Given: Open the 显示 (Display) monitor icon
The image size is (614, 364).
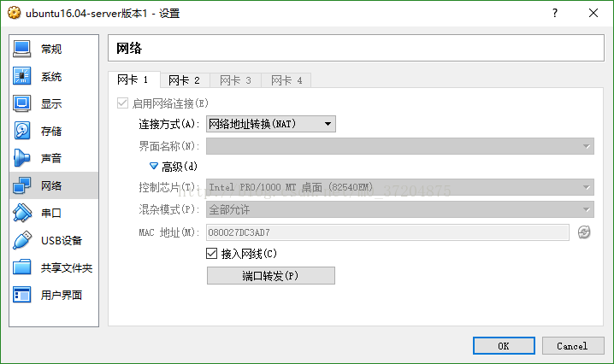Looking at the screenshot, I should click(x=23, y=103).
